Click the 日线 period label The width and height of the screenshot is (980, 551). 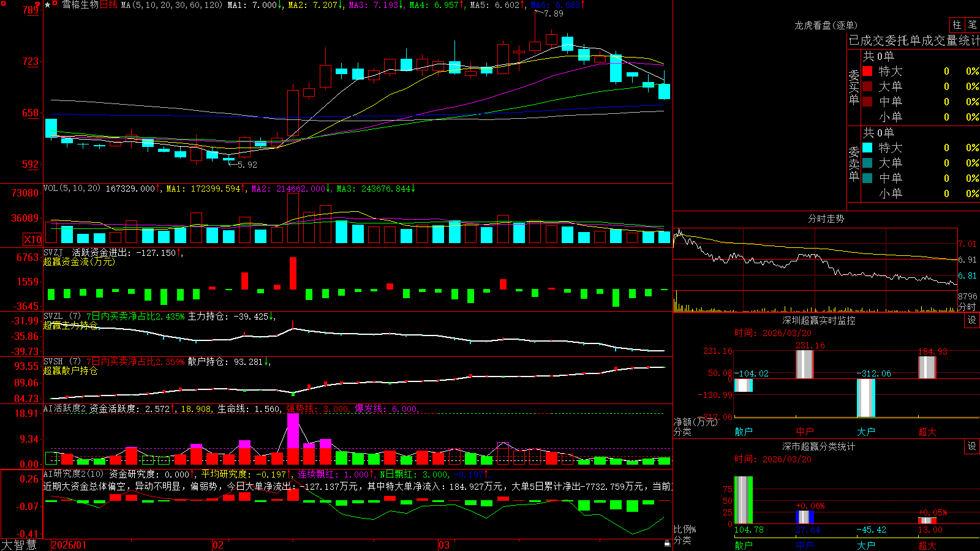[x=108, y=5]
